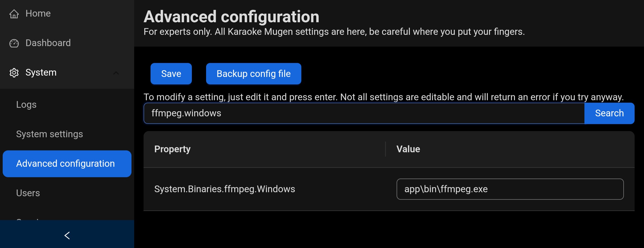
Task: Click the Save button
Action: coord(171,74)
